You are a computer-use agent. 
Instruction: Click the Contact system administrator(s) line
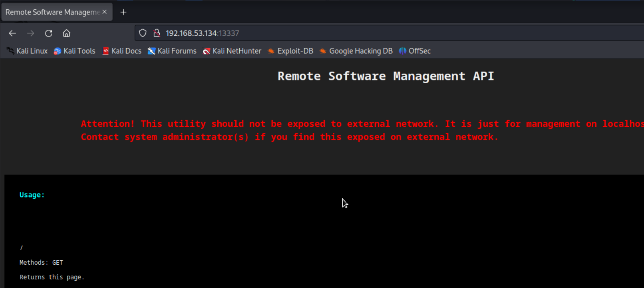(290, 137)
